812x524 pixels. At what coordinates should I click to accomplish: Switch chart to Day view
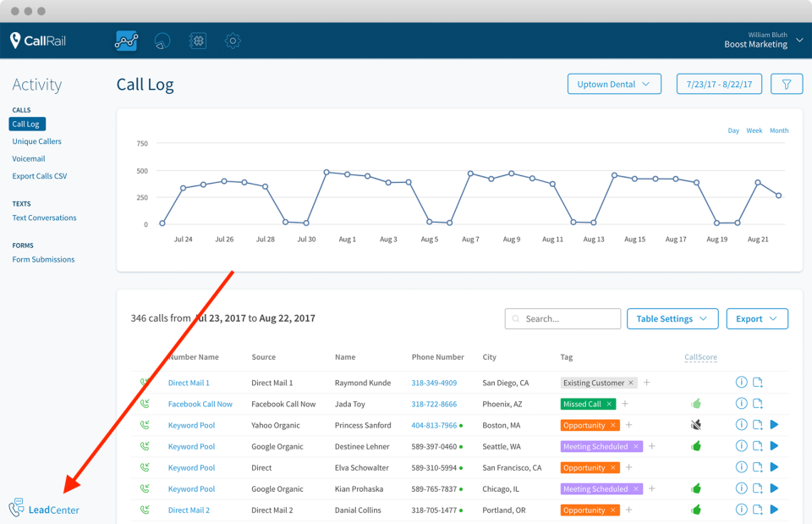click(733, 130)
